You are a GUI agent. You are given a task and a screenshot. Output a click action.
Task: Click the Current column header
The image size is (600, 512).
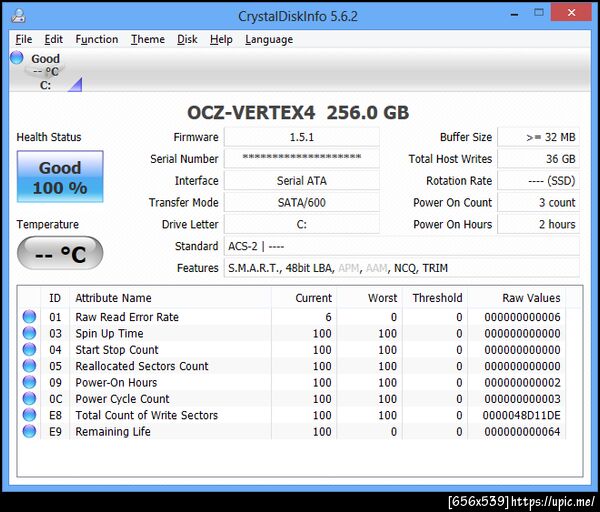[x=304, y=298]
